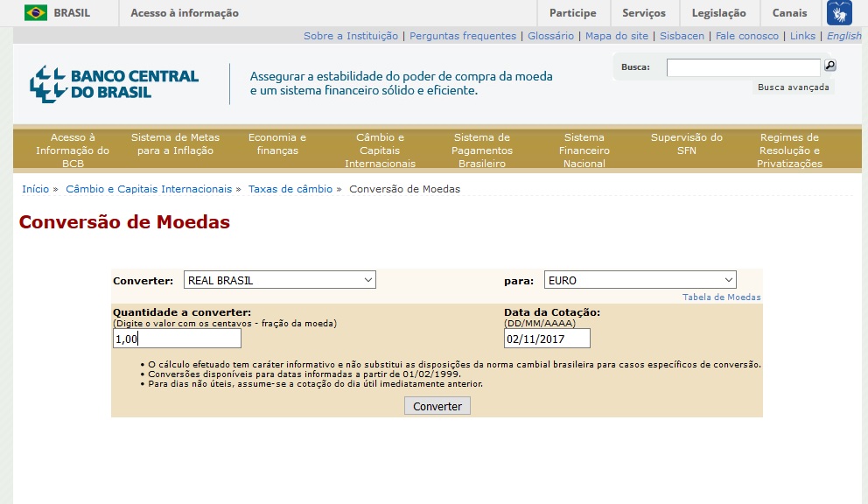Click the Banco Central do Brasil logo
This screenshot has width=868, height=504.
(115, 84)
